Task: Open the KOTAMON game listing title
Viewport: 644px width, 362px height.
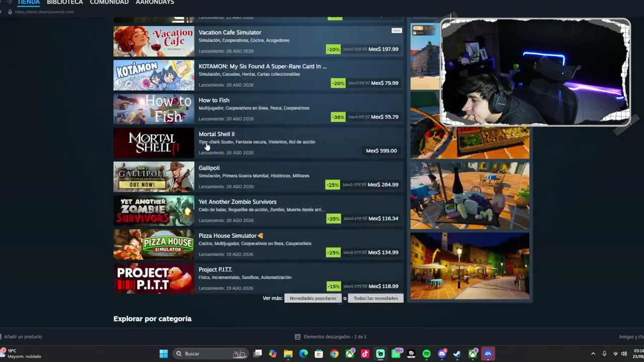Action: [263, 66]
